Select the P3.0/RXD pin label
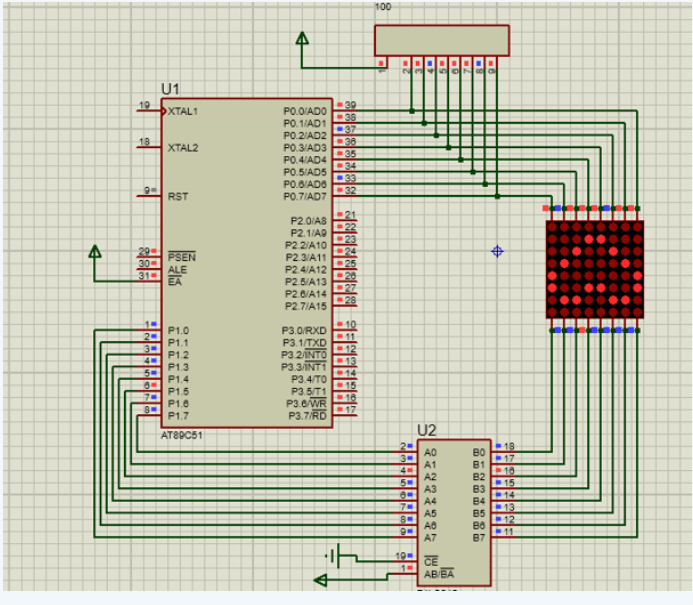Viewport: 693px width, 605px height. click(x=304, y=331)
